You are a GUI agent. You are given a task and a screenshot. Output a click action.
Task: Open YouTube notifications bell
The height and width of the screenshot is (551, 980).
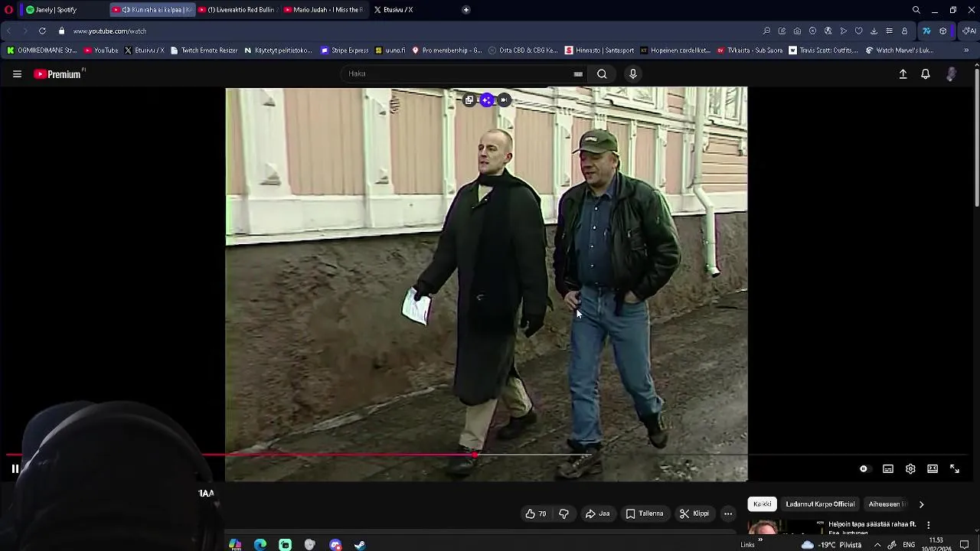point(926,74)
